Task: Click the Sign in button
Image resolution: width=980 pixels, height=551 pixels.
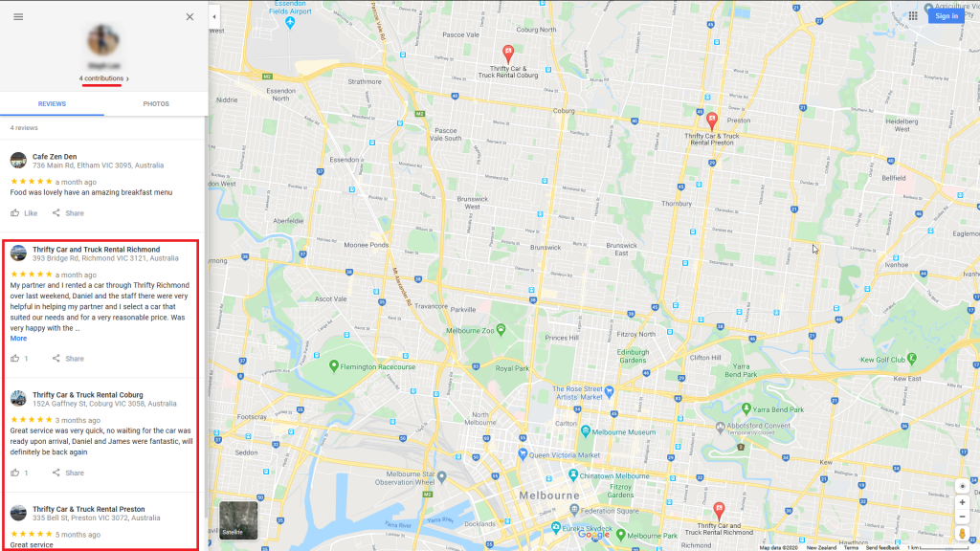Action: [947, 16]
